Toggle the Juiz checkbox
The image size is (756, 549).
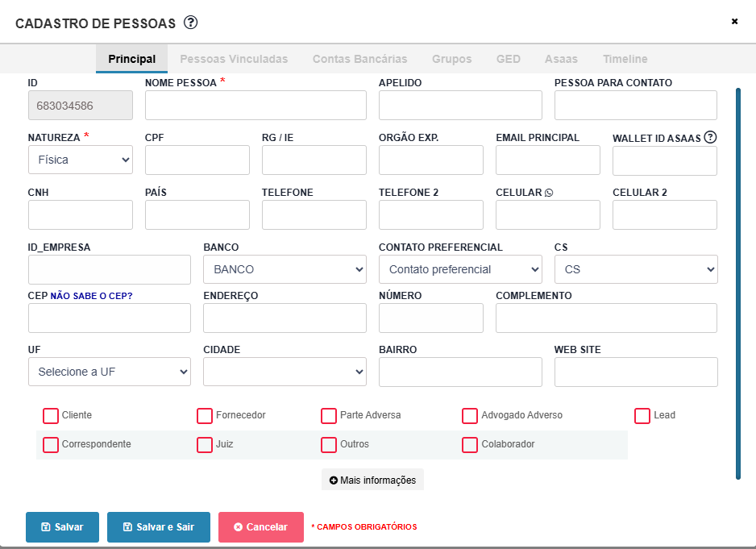click(205, 445)
